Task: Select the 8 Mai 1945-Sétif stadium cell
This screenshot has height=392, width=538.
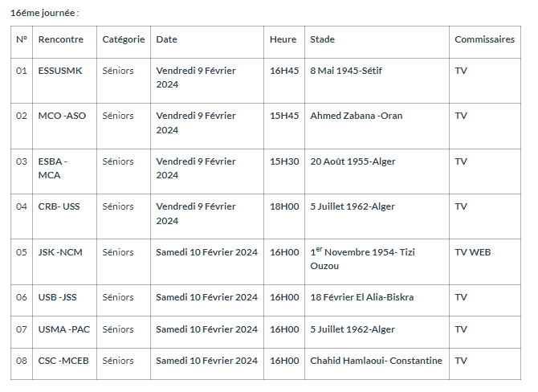Action: tap(346, 71)
